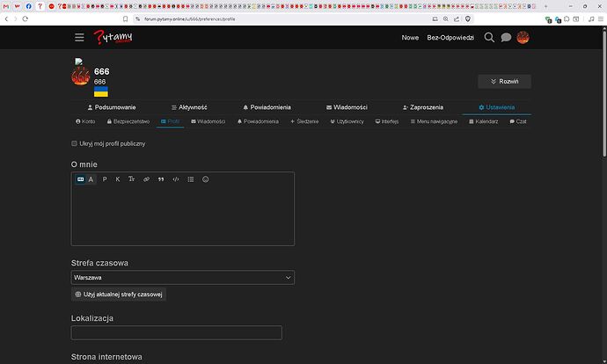Change text size with the Tt icon
607x364 pixels.
tap(132, 179)
